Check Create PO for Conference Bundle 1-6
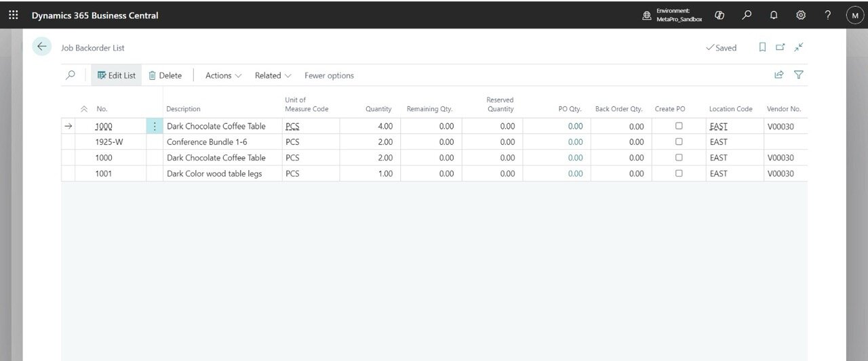Screen dimensions: 868x361 (x=679, y=142)
